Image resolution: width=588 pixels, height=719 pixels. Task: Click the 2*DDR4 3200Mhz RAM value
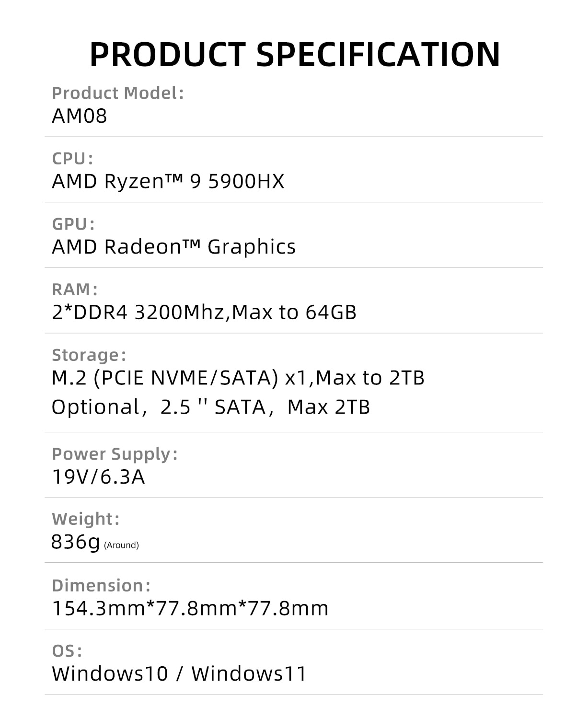[204, 312]
